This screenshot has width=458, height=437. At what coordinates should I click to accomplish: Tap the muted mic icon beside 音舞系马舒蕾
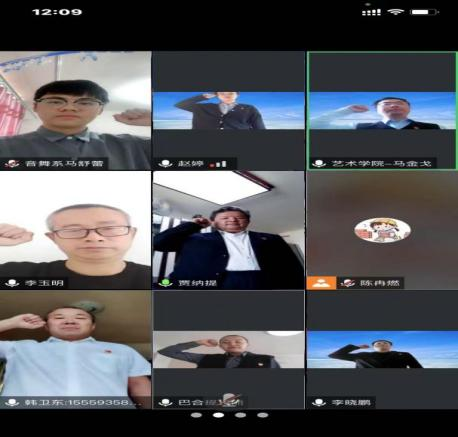click(x=13, y=163)
